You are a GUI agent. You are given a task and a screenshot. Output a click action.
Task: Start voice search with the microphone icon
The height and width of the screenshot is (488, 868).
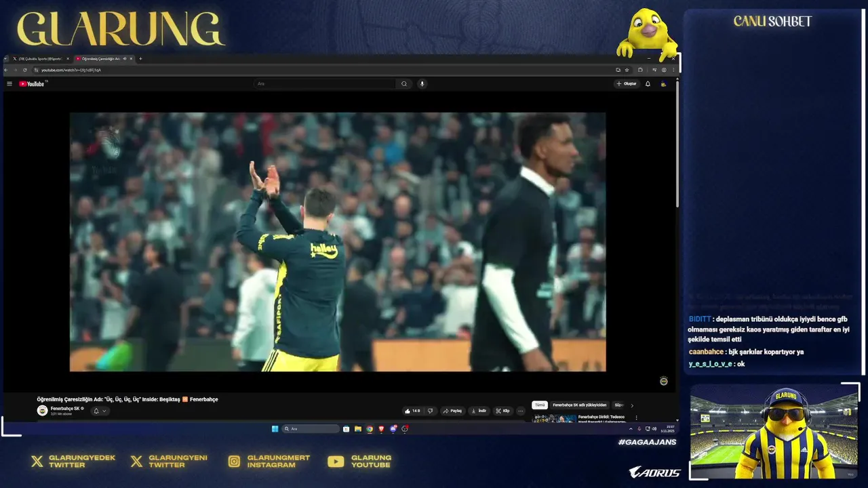[x=422, y=84]
